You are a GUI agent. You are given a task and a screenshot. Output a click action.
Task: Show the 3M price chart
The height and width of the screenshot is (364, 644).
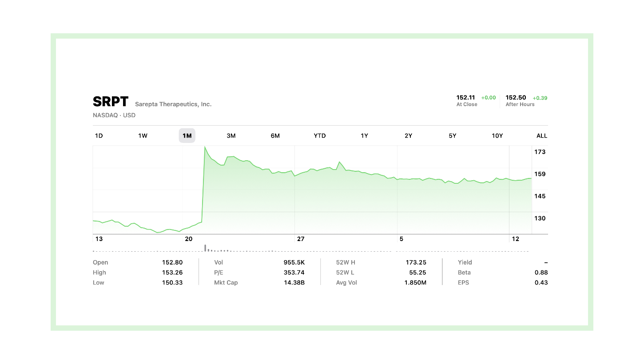pyautogui.click(x=231, y=136)
